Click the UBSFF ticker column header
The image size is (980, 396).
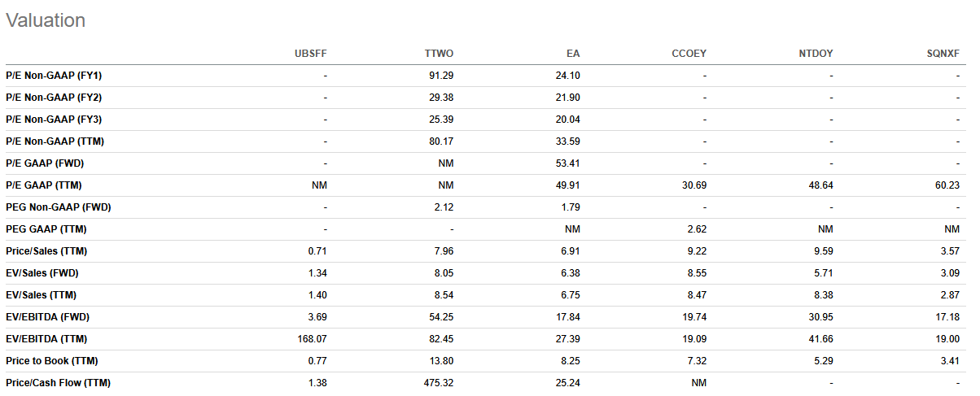coord(310,54)
